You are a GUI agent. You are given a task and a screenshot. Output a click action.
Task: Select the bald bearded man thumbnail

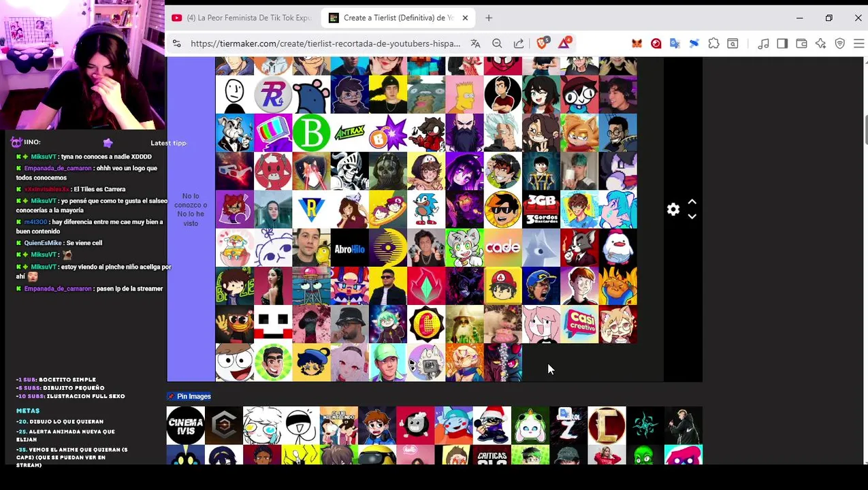tap(464, 133)
